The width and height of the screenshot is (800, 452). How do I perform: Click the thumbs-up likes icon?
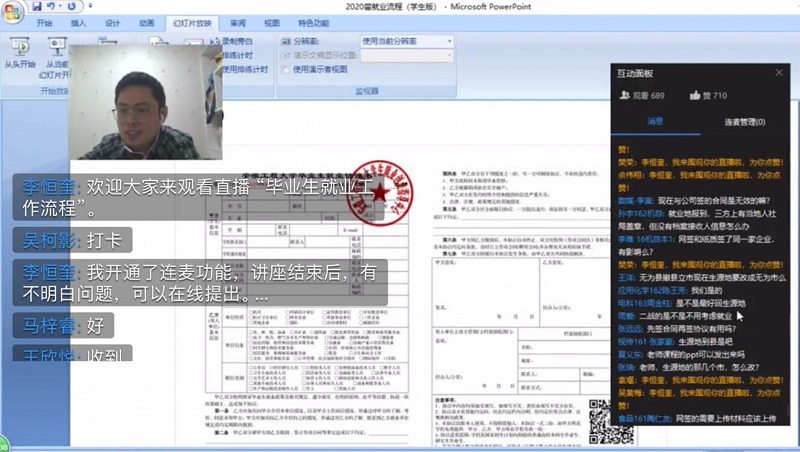click(695, 95)
